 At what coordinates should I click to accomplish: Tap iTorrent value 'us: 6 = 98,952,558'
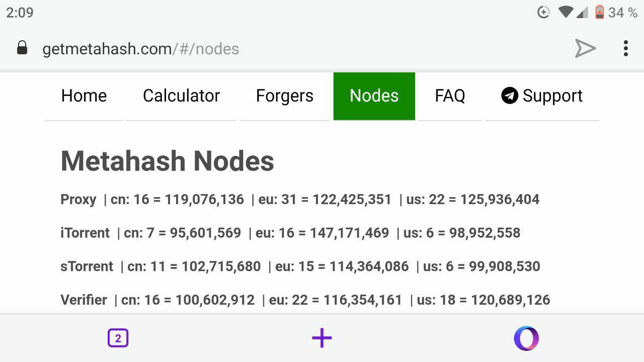462,233
